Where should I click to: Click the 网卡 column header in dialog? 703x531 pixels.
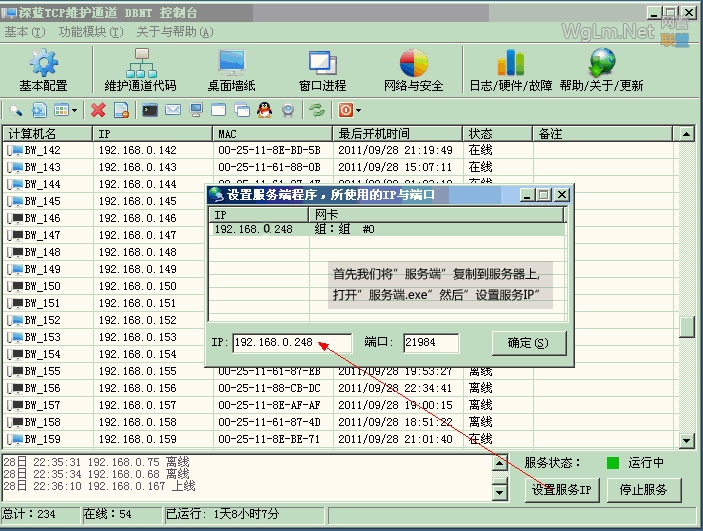[436, 215]
